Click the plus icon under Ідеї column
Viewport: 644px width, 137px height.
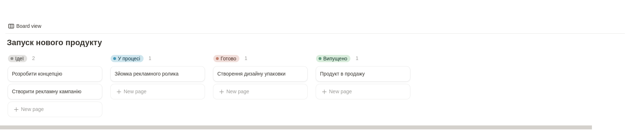tap(16, 110)
